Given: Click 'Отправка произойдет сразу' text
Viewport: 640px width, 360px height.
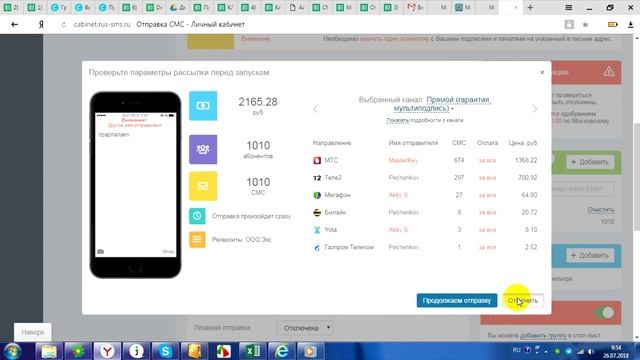Looking at the screenshot, I should tap(251, 216).
